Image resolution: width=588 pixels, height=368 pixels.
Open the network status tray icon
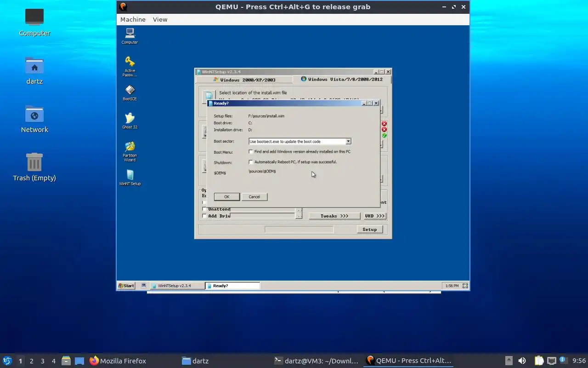[552, 361]
